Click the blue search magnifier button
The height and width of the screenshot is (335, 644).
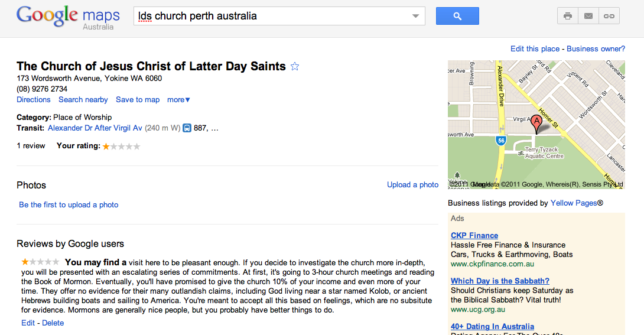[x=457, y=16]
